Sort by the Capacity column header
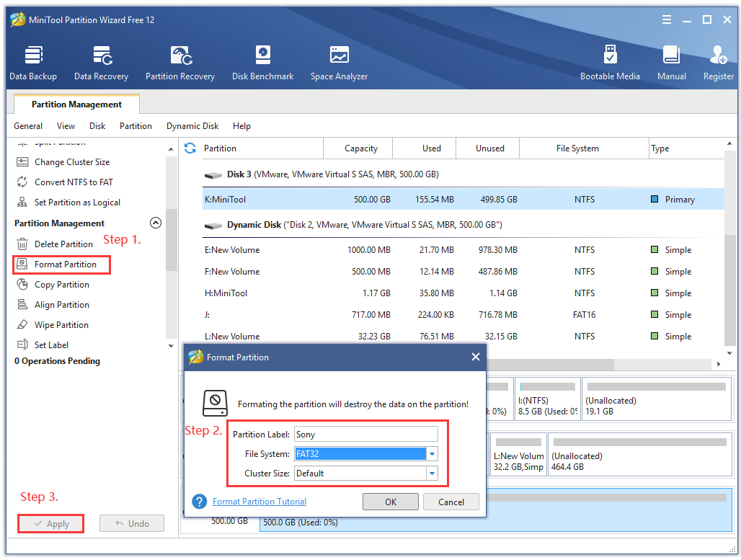741x560 pixels. coord(358,148)
